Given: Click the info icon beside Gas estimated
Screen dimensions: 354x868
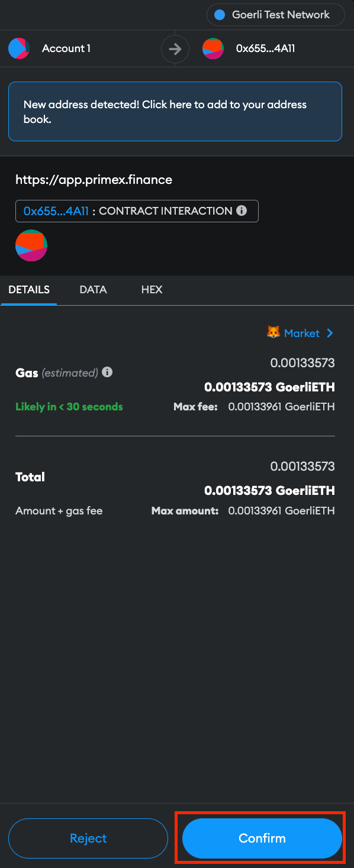Looking at the screenshot, I should tap(107, 373).
